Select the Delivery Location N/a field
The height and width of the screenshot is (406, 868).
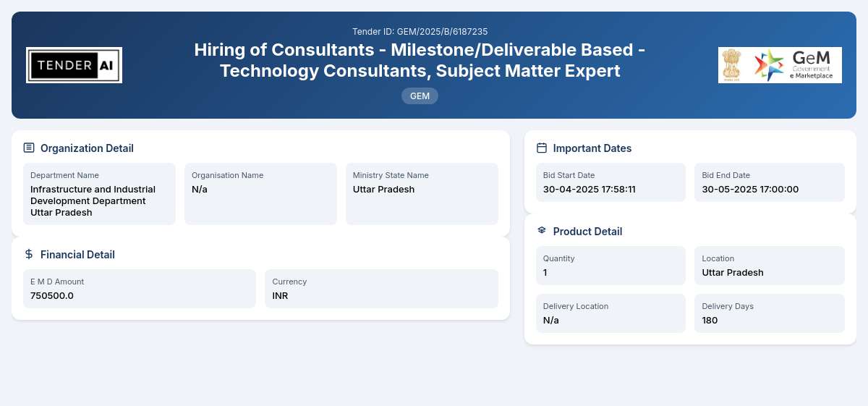pyautogui.click(x=610, y=313)
